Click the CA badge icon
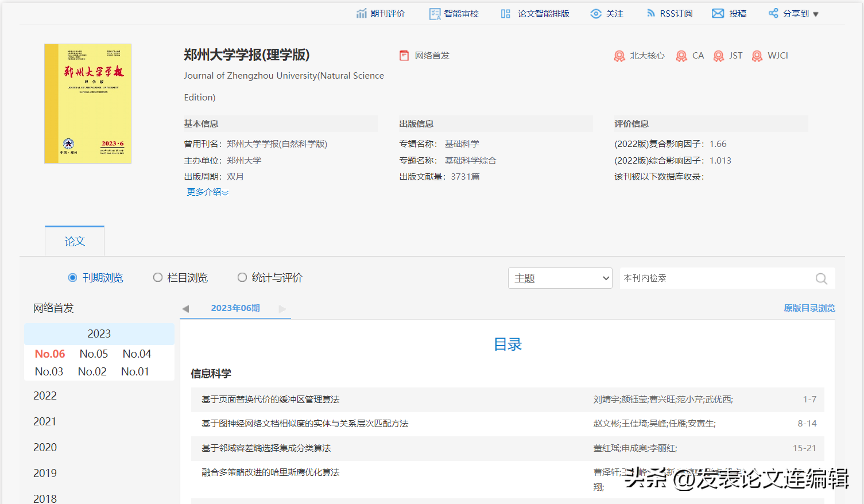 [681, 56]
